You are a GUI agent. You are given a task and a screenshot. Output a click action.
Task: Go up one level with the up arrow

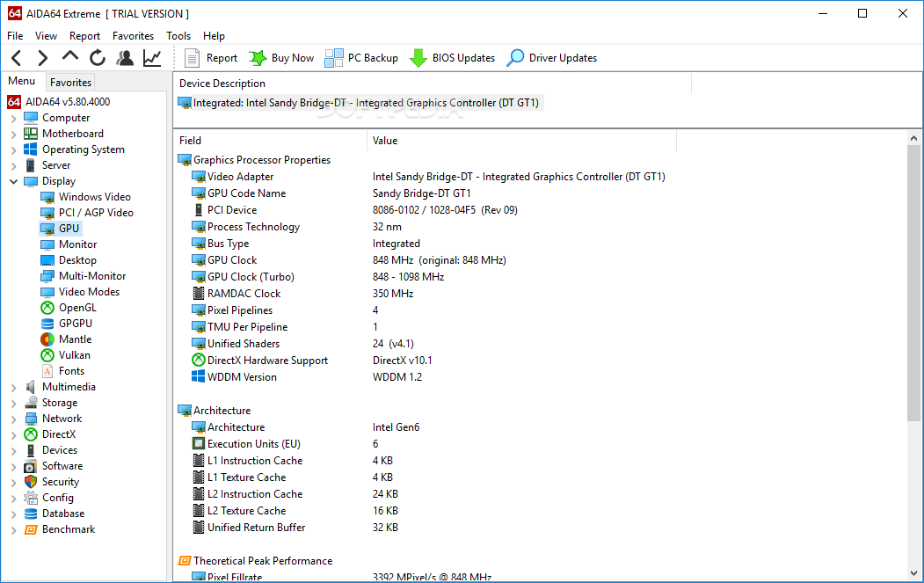70,56
